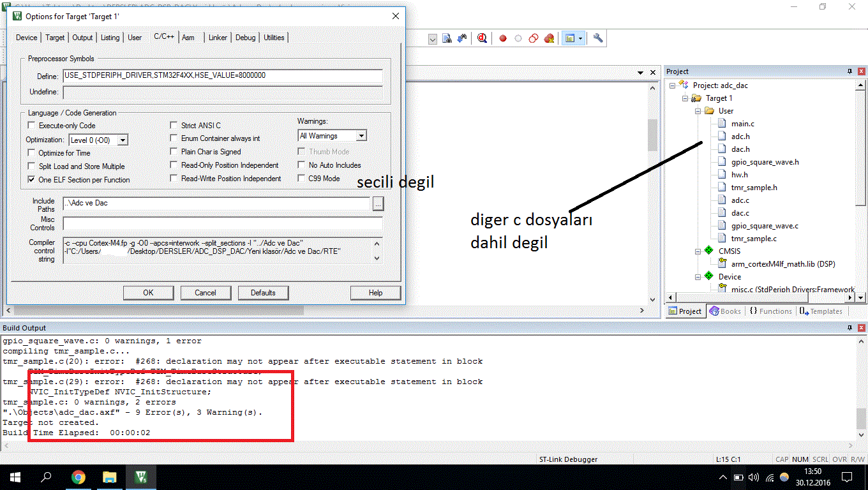Check Split Load and Store Multiple
The height and width of the screenshot is (490, 868).
pos(32,167)
